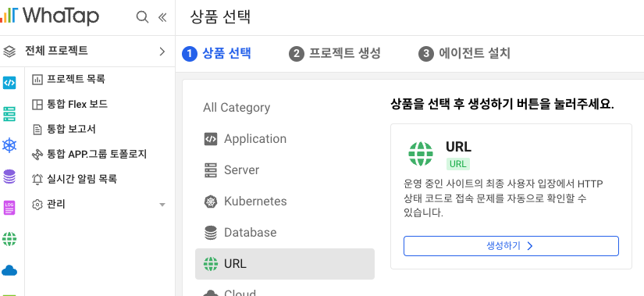Go to step 1 상품 선택
644x296 pixels.
pos(216,53)
